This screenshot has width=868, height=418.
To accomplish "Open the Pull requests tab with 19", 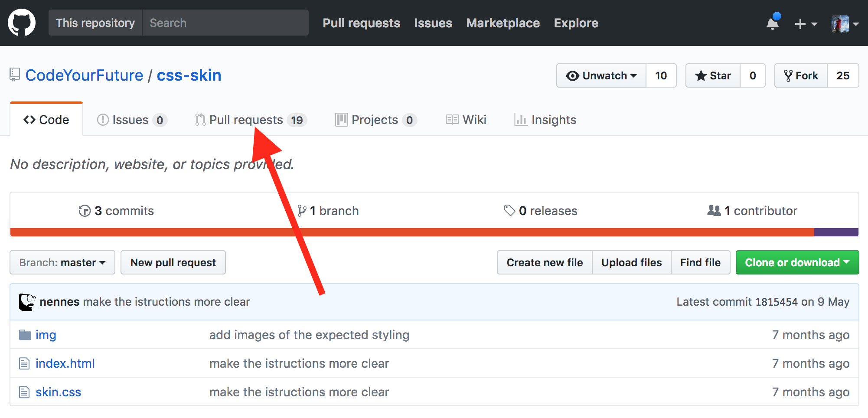I will coord(251,120).
